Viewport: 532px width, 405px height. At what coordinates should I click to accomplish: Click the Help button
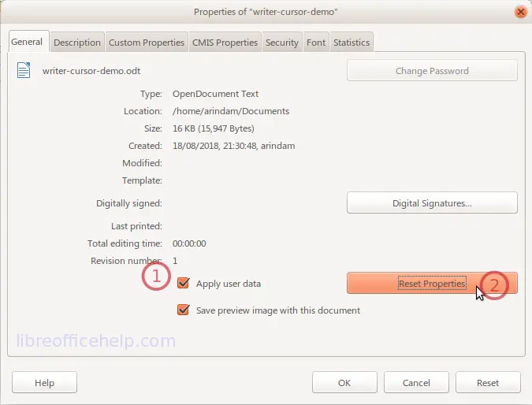pyautogui.click(x=44, y=383)
